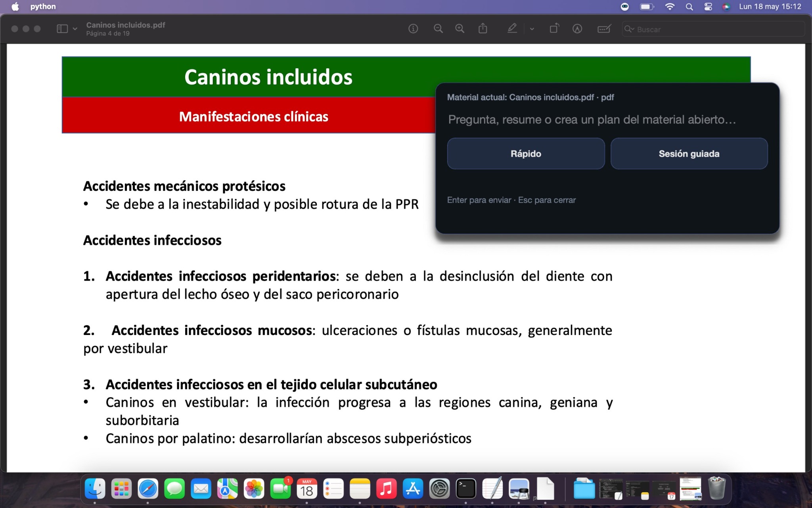Click the battery status icon
The height and width of the screenshot is (508, 812).
(x=647, y=6)
